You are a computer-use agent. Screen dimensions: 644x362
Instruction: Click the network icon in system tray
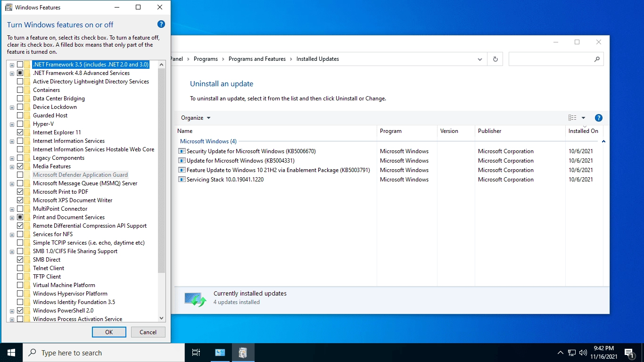click(572, 353)
